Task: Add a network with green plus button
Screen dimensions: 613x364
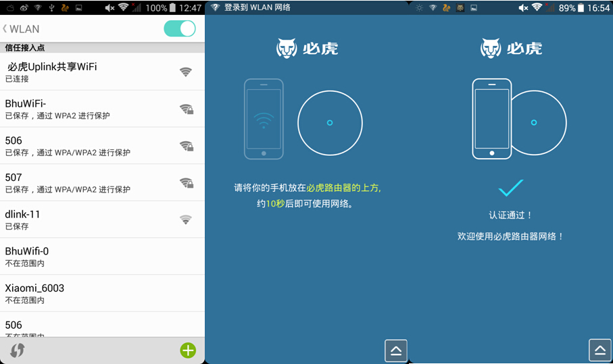Action: coord(188,350)
